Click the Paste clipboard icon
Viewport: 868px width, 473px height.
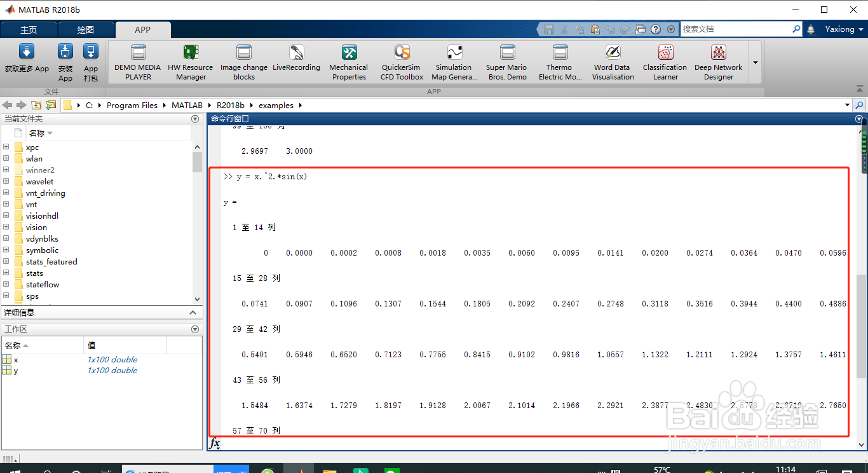(x=595, y=29)
